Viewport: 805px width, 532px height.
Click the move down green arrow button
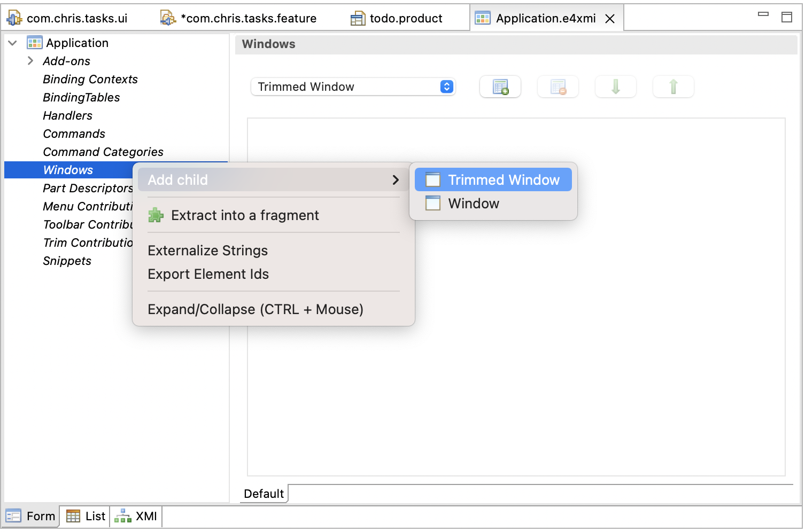pos(616,87)
